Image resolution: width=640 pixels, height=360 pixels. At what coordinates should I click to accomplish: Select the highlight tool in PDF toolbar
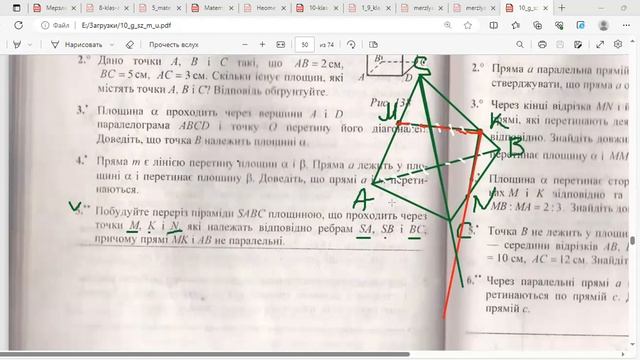tap(17, 44)
